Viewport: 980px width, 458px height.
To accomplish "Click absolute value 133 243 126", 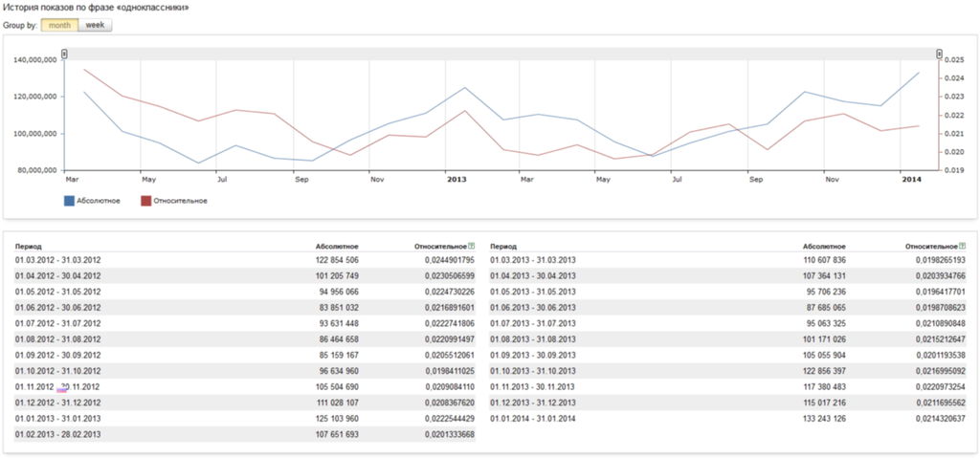I will point(825,419).
